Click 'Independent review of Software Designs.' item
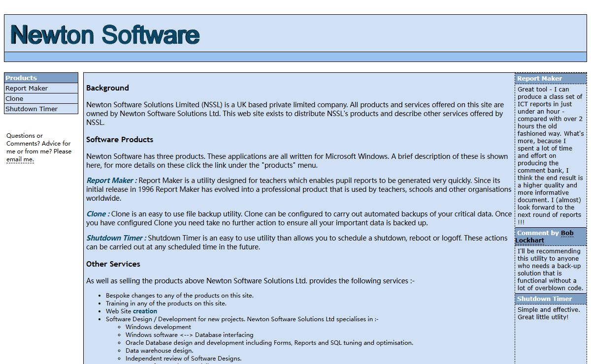This screenshot has height=364, width=591. pyautogui.click(x=184, y=359)
